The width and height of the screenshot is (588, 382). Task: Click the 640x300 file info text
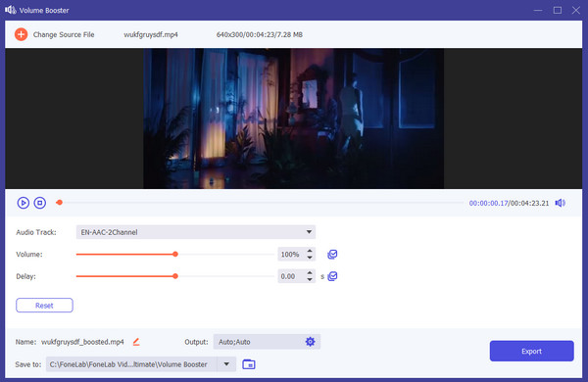coord(260,34)
